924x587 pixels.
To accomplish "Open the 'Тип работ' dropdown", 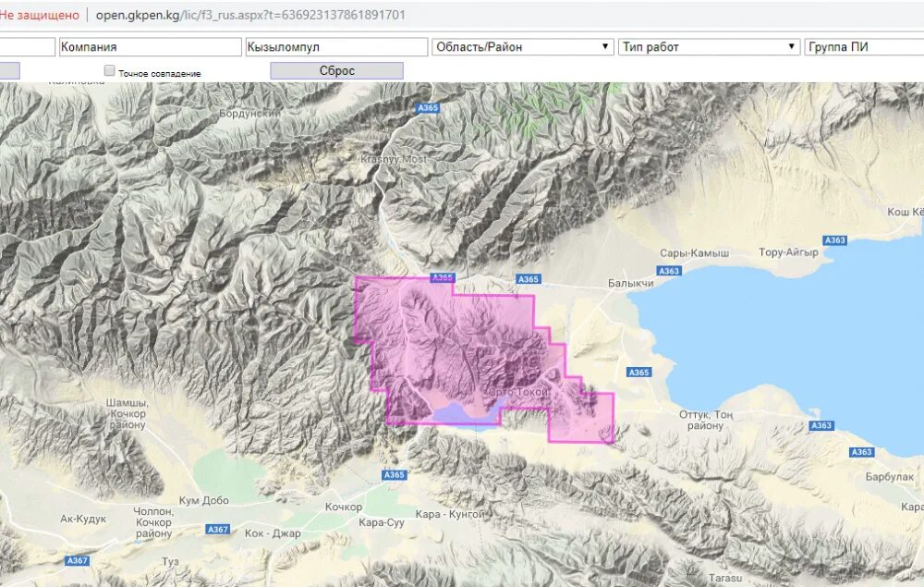I will pyautogui.click(x=709, y=47).
